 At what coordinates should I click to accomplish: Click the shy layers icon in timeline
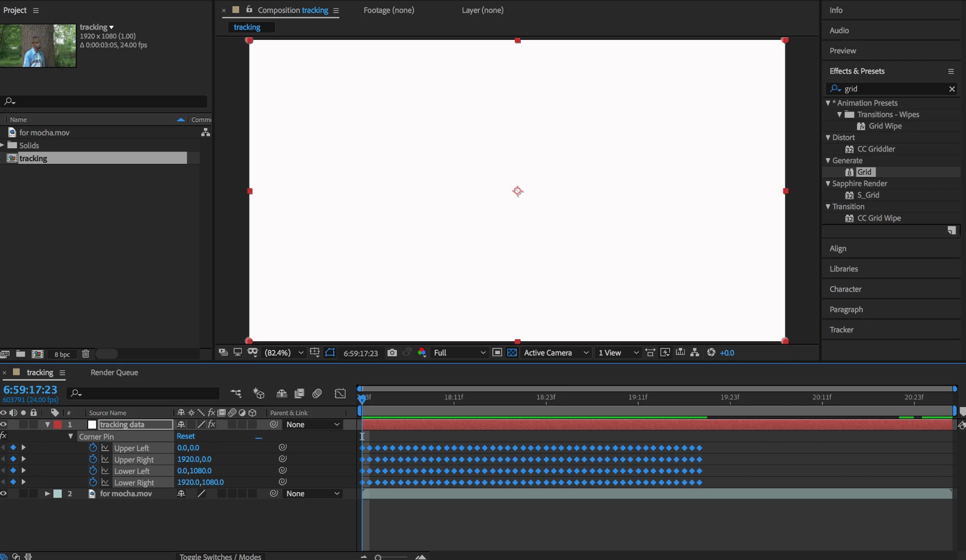281,394
